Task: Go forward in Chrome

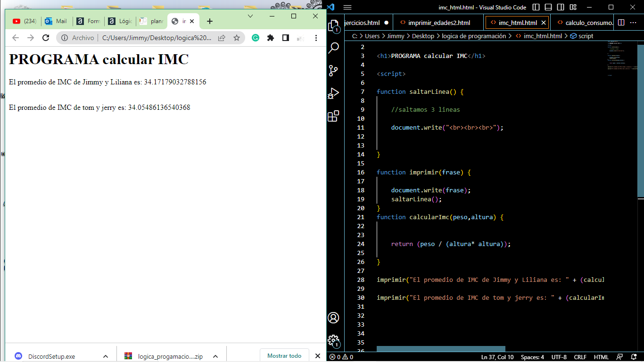Action: click(x=31, y=38)
